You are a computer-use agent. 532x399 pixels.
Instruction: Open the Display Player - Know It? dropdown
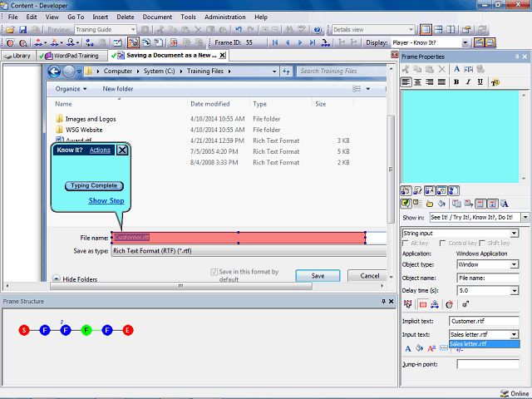[x=465, y=42]
